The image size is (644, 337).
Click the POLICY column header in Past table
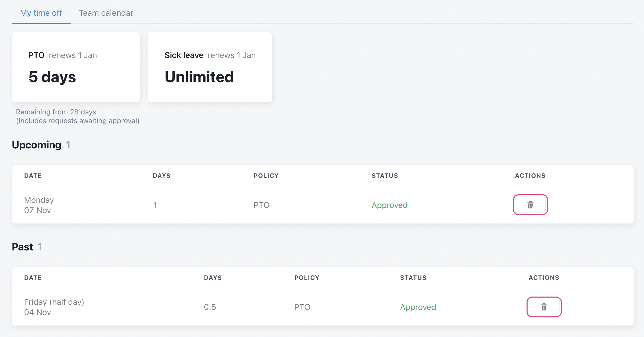click(x=307, y=278)
